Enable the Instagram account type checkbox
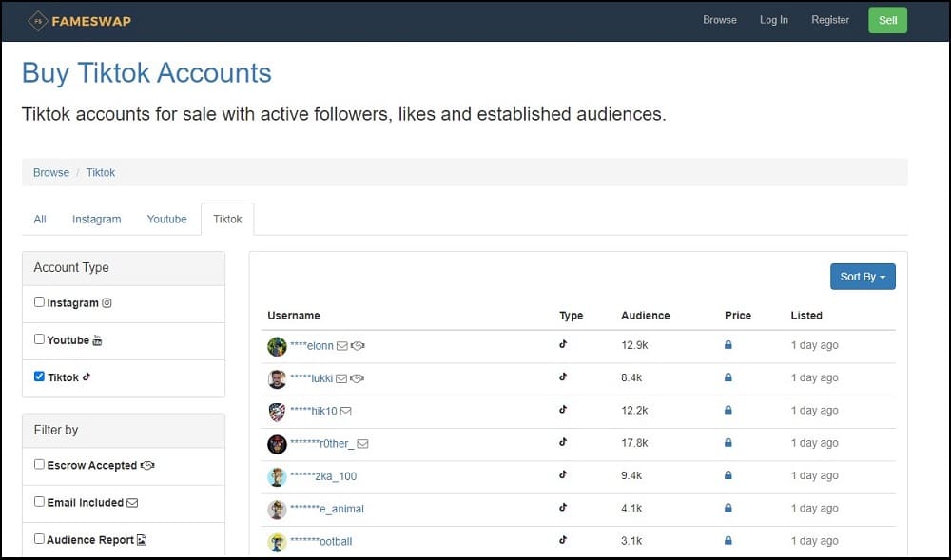The image size is (951, 560). click(x=39, y=301)
